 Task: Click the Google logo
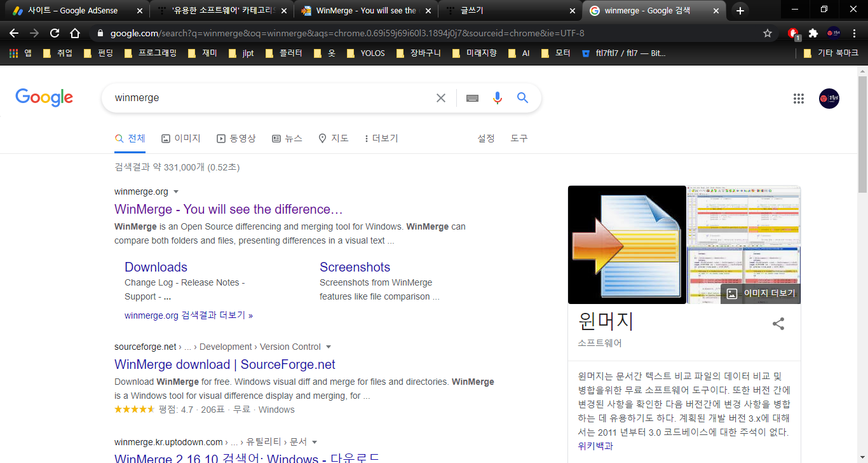point(44,98)
